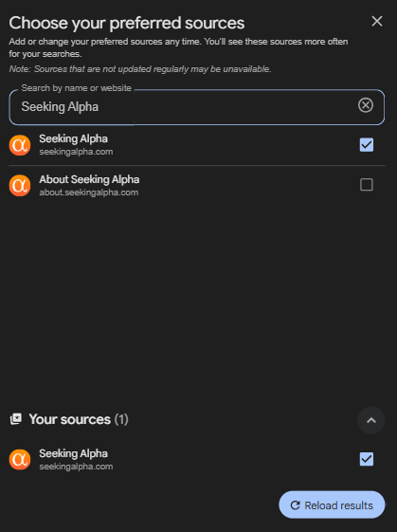
Task: Click seekingalpha.com in the Your sources list
Action: pyautogui.click(x=76, y=467)
